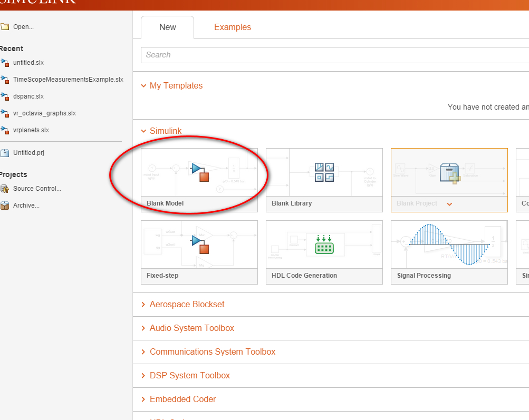The image size is (529, 420).
Task: Click the Embedded Coder heading text
Action: tap(182, 399)
